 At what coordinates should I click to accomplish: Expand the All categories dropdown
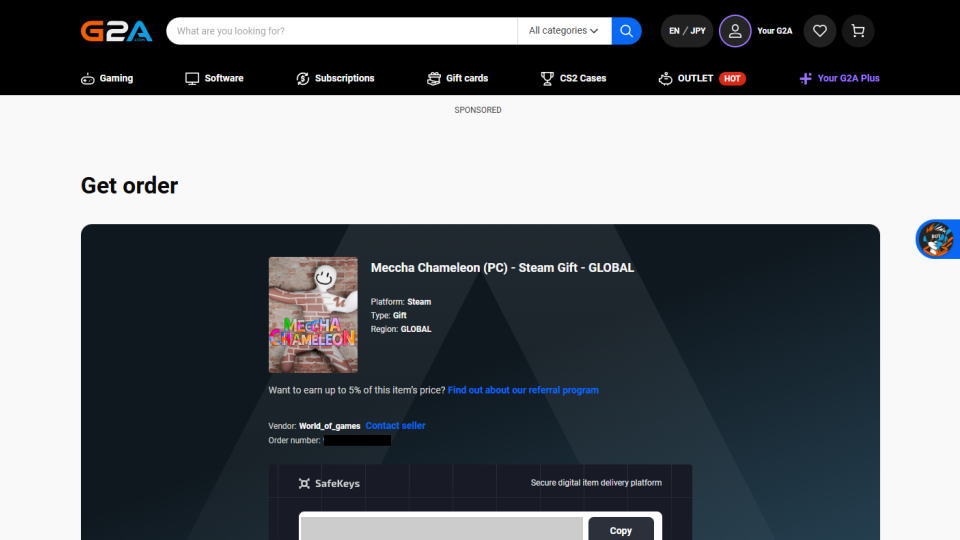tap(564, 31)
